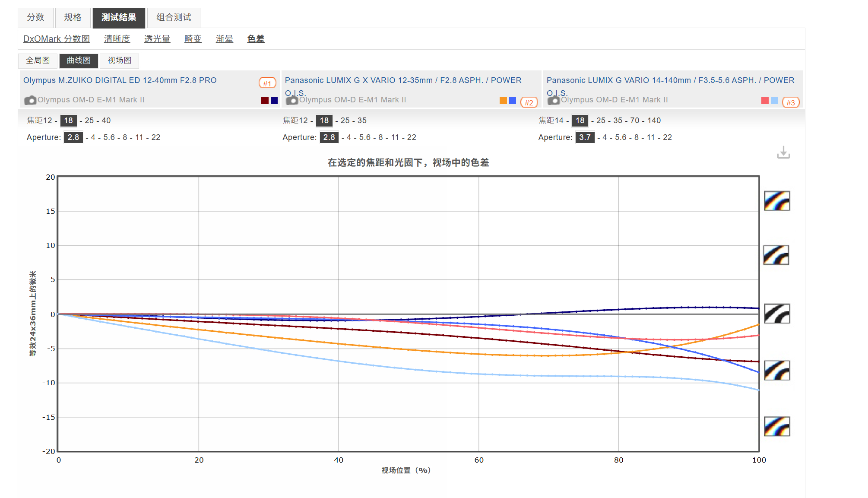Click the aberration thumbnail near the 10 level
Screen dimensions: 868x498
[776, 255]
